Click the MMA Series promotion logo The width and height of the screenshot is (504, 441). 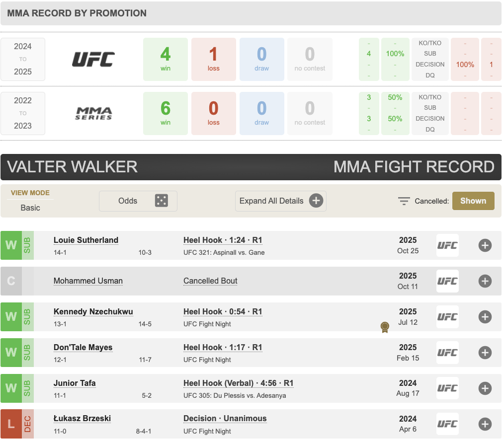click(x=93, y=113)
